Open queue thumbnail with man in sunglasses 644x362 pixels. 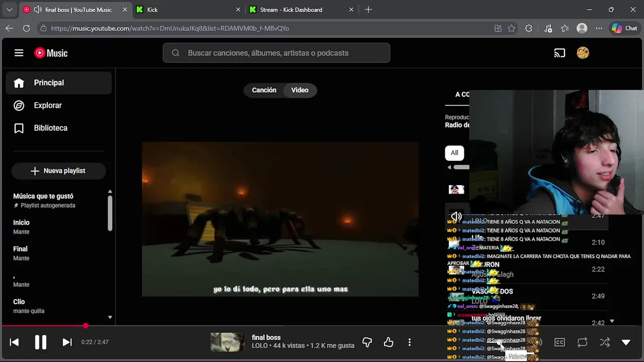(456, 189)
